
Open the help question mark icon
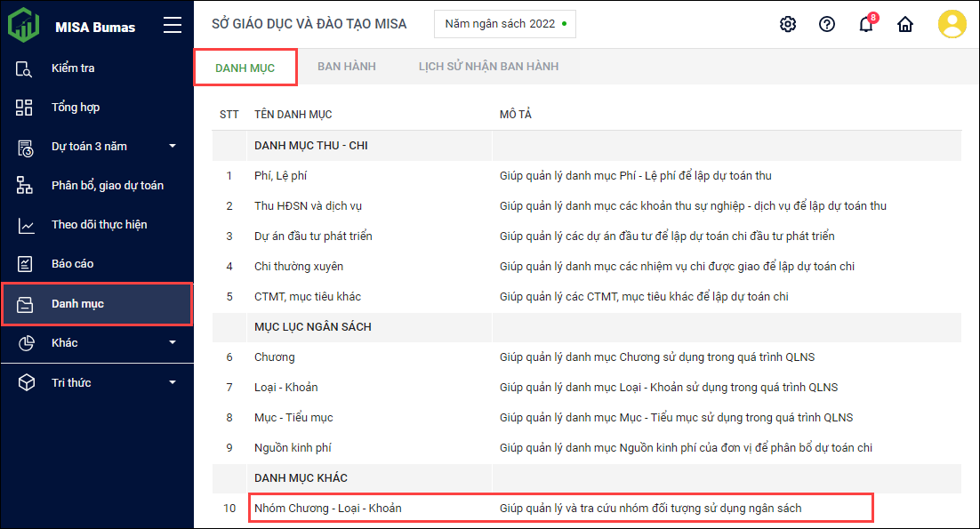point(827,24)
